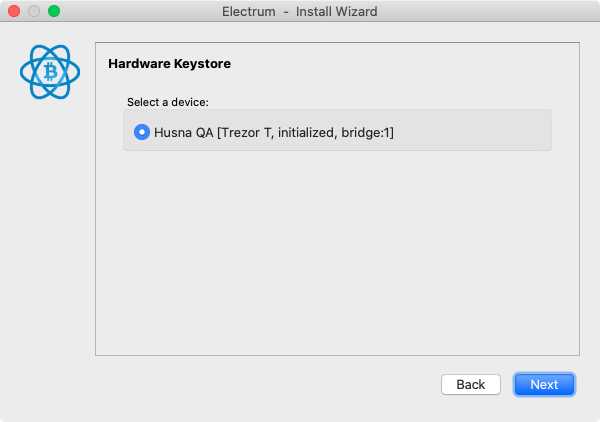Click the Next button
Image resolution: width=600 pixels, height=422 pixels.
pyautogui.click(x=544, y=385)
